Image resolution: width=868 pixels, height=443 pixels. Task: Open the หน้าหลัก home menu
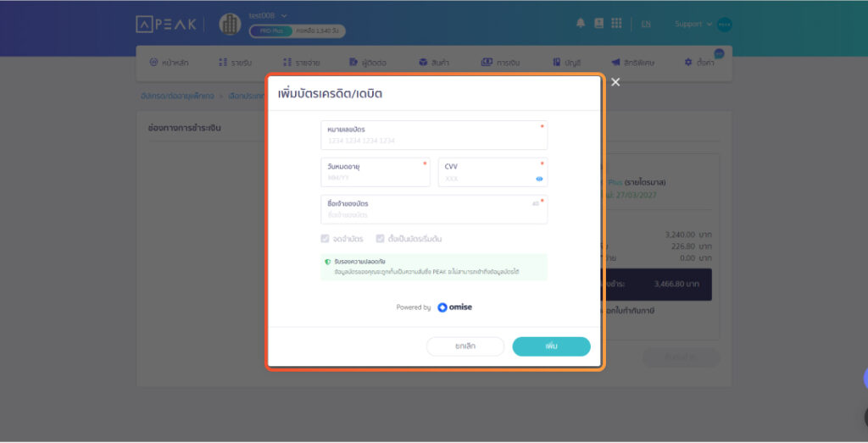(169, 63)
